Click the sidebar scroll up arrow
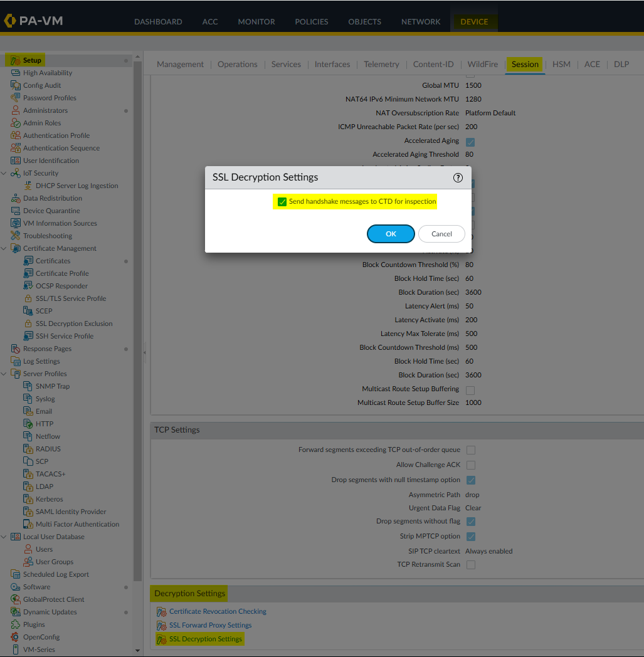644x657 pixels. (x=137, y=56)
